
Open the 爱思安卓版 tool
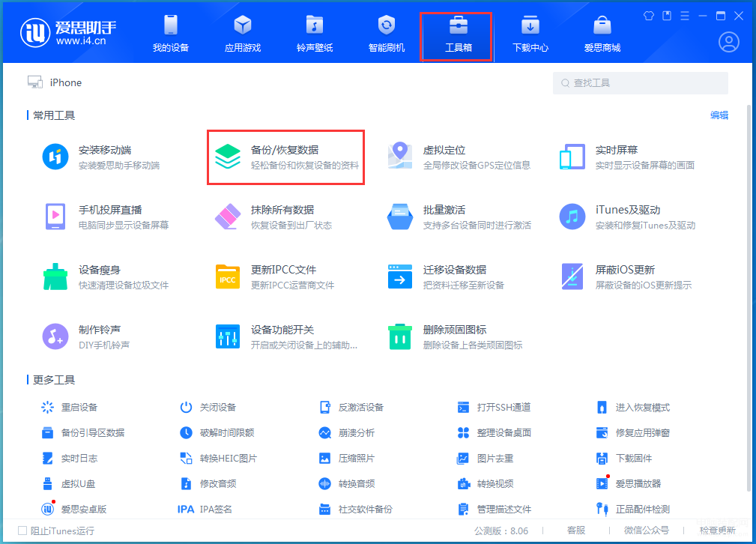73,510
